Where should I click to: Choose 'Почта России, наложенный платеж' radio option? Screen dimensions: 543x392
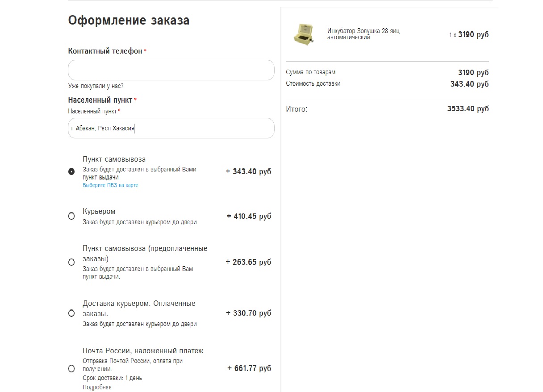coord(71,369)
